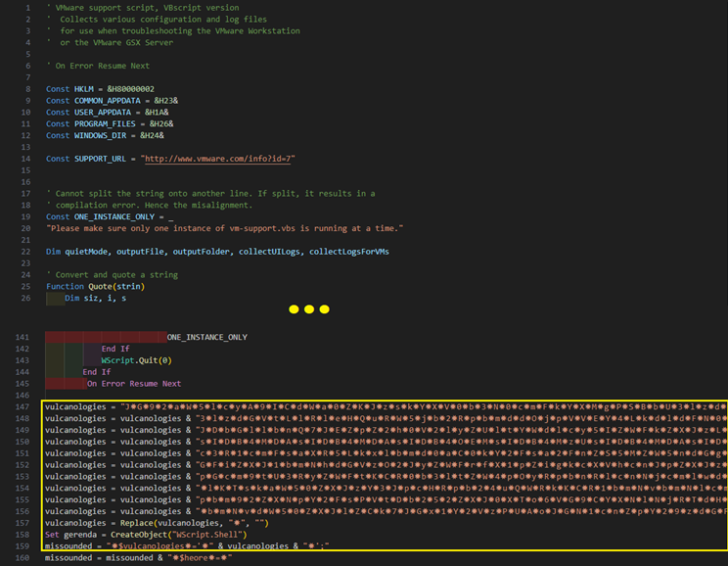This screenshot has height=566, width=728.
Task: Click the SUPPORT_URL link http://www.vmware.com/info?id=7
Action: (x=217, y=159)
